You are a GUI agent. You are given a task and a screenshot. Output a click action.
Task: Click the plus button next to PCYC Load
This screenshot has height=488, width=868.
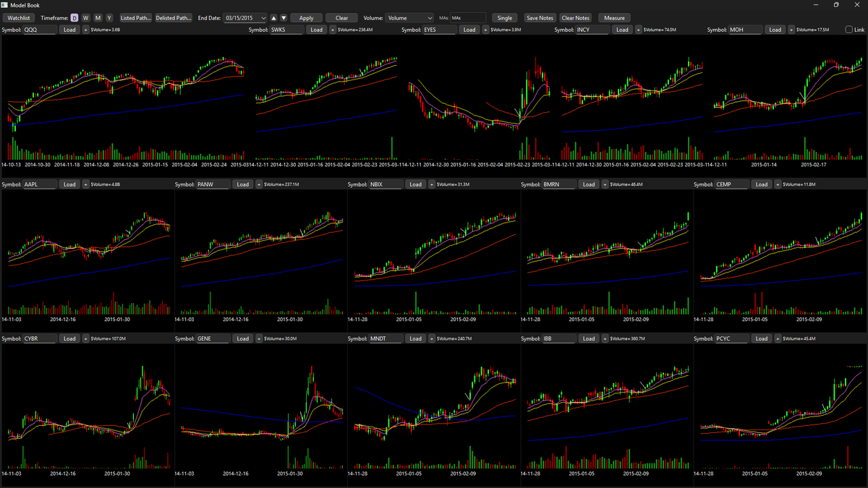tap(778, 338)
